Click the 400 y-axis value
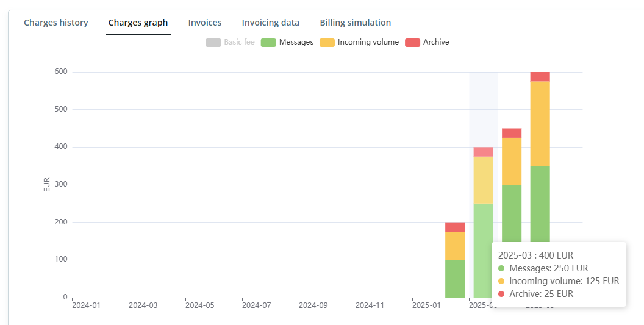Viewport: 644px width, 325px height. pyautogui.click(x=61, y=147)
